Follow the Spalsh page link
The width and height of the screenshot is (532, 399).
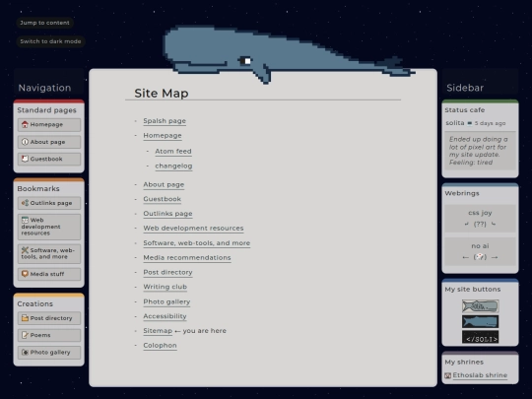[x=165, y=121]
